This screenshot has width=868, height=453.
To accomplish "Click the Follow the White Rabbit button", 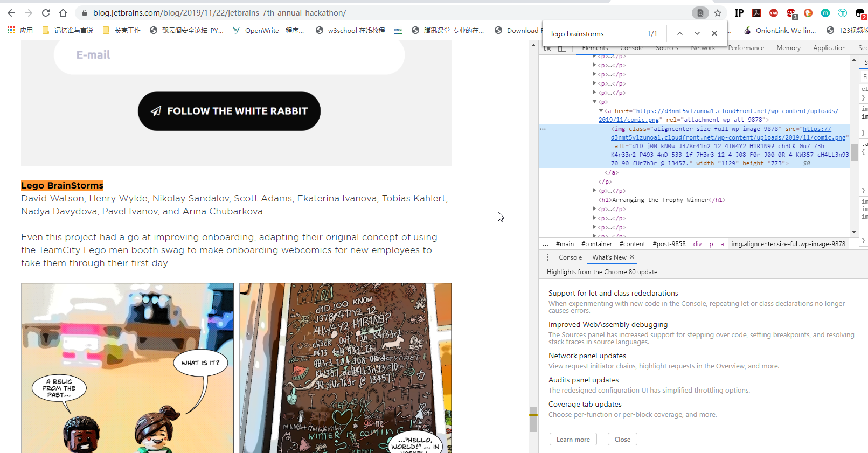I will [229, 111].
